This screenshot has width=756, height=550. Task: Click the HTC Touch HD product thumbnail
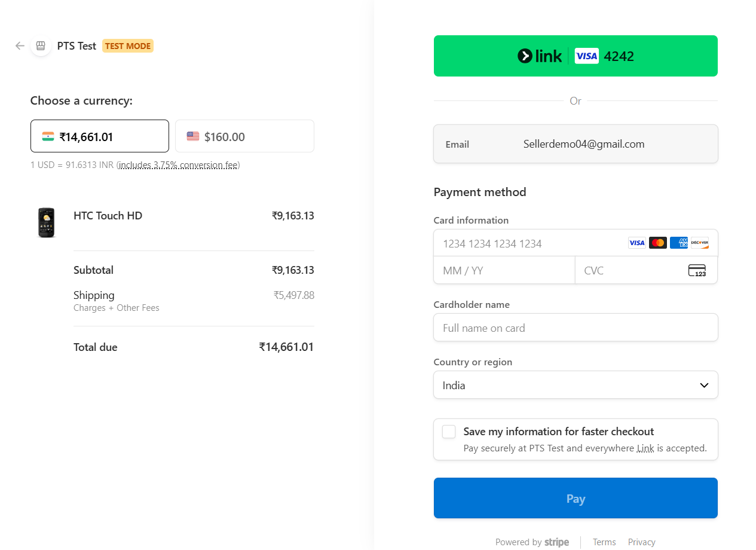[x=46, y=222]
